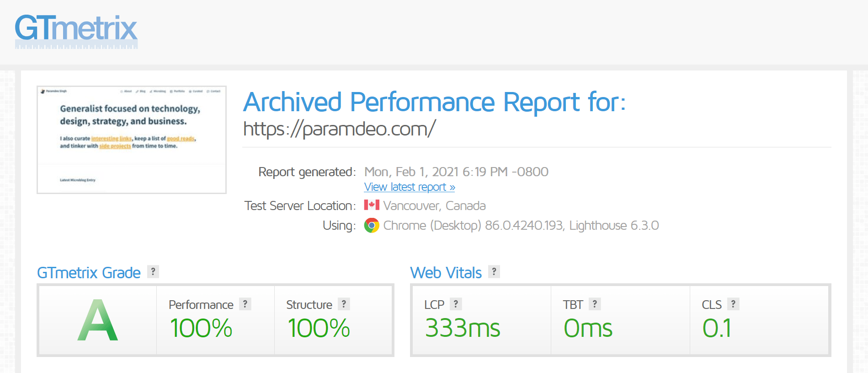The height and width of the screenshot is (373, 868).
Task: Click the Performance score help icon
Action: [245, 304]
